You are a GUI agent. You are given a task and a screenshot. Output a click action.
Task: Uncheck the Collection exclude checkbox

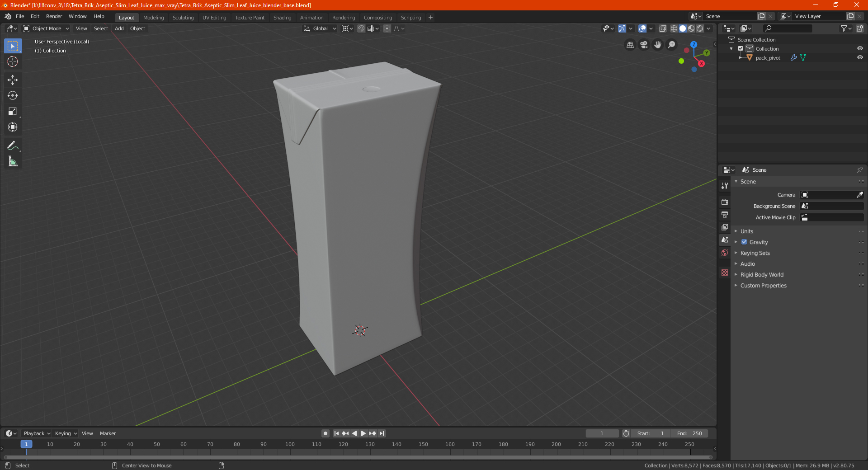[x=741, y=48]
